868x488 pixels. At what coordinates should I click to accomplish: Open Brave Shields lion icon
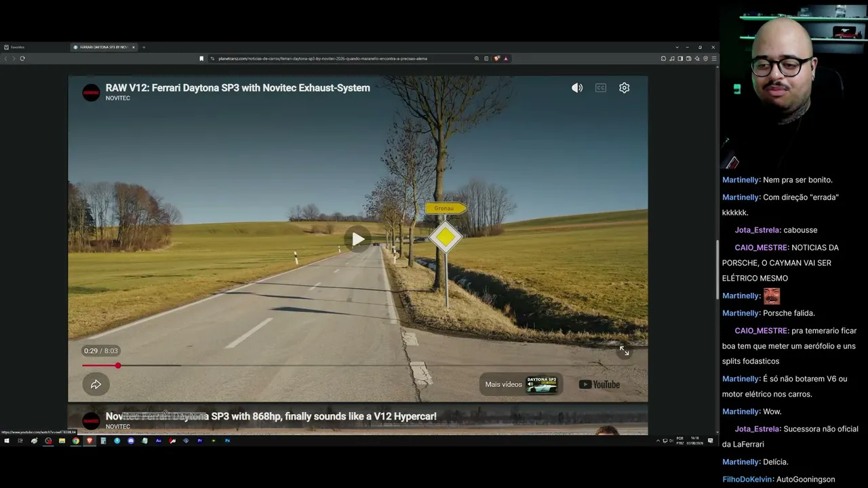click(x=497, y=58)
